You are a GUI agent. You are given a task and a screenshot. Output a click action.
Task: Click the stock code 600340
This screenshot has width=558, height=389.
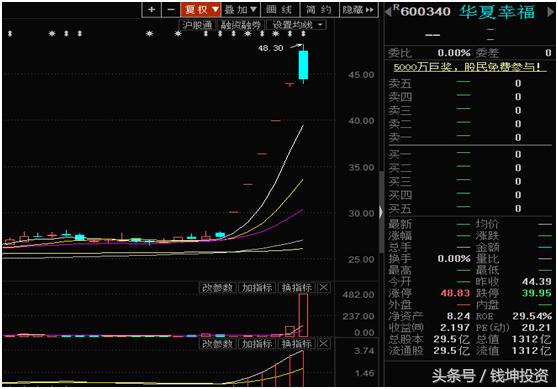[x=425, y=12]
